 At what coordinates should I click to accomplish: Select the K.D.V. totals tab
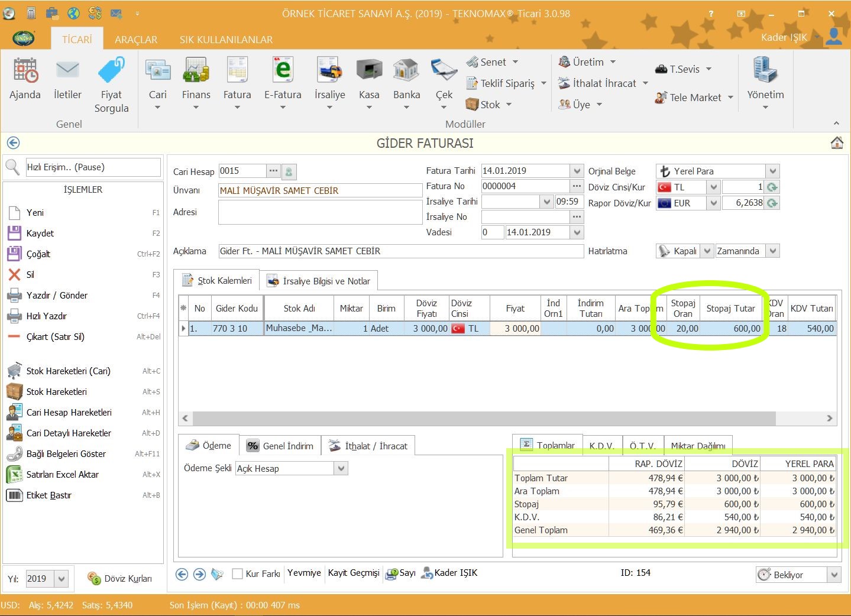(601, 446)
